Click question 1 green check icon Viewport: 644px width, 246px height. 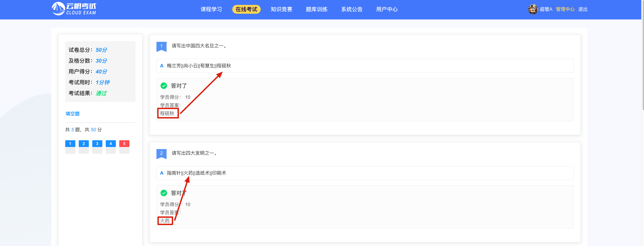click(164, 86)
